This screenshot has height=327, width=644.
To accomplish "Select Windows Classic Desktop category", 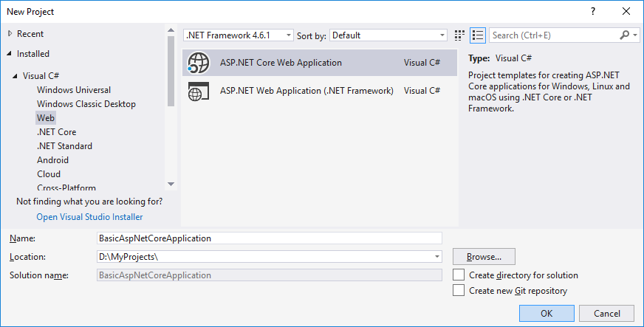I will coord(86,104).
